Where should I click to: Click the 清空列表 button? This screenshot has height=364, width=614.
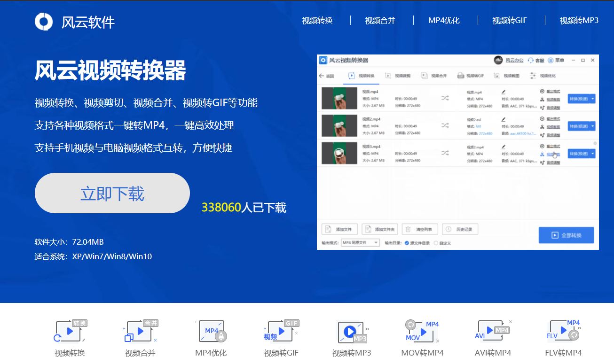(420, 229)
